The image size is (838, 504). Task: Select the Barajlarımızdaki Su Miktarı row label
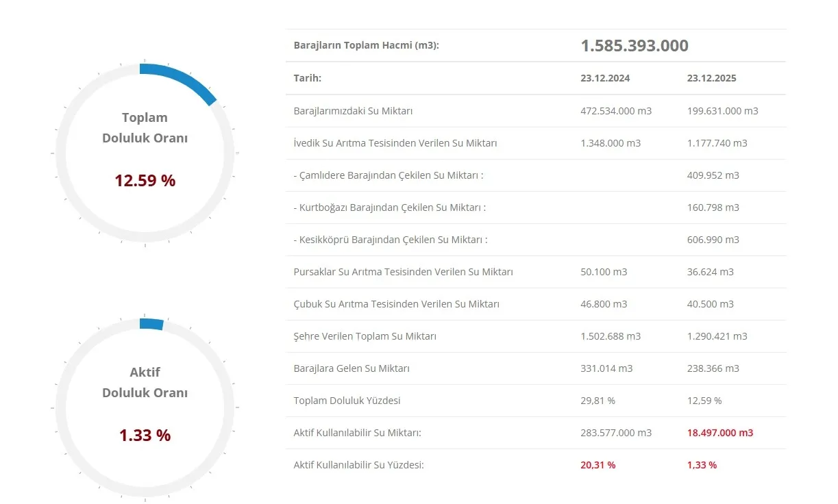[353, 111]
